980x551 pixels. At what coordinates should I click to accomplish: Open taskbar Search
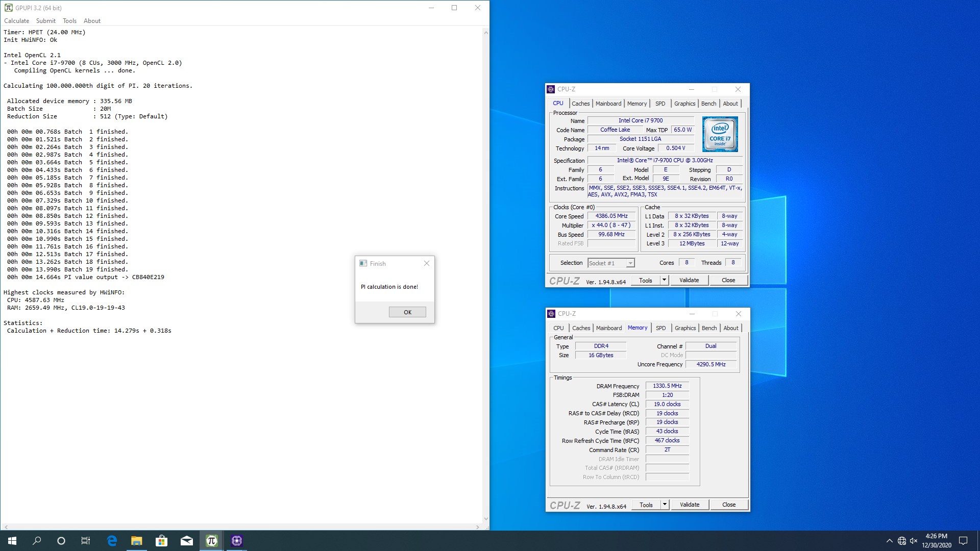37,541
